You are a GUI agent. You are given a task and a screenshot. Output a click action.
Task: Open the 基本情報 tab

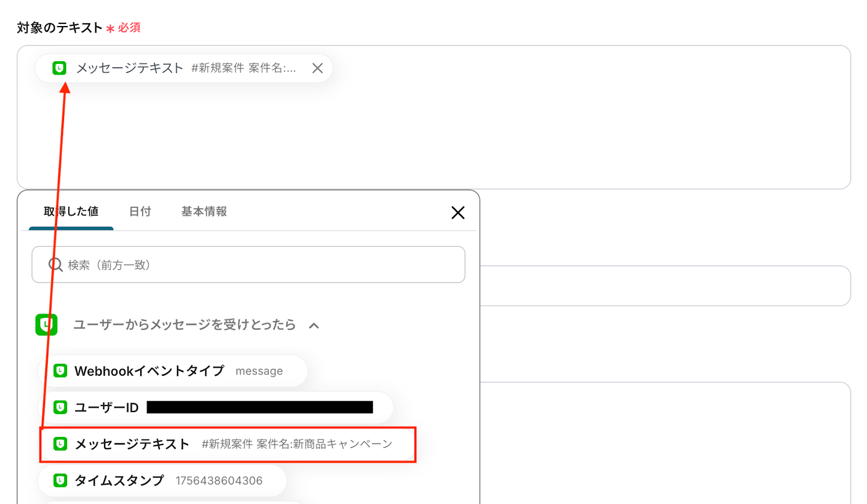point(204,212)
